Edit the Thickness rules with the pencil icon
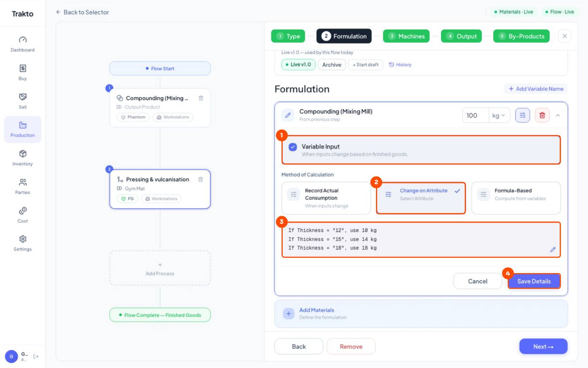 tap(552, 250)
